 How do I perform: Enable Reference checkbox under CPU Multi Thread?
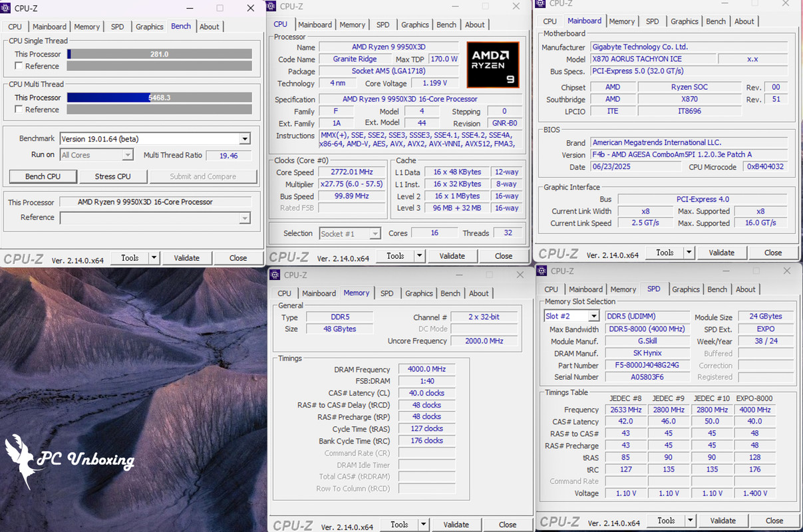(19, 109)
